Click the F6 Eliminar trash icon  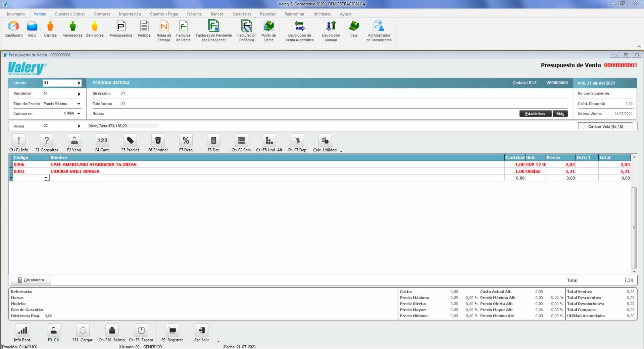pyautogui.click(x=158, y=140)
